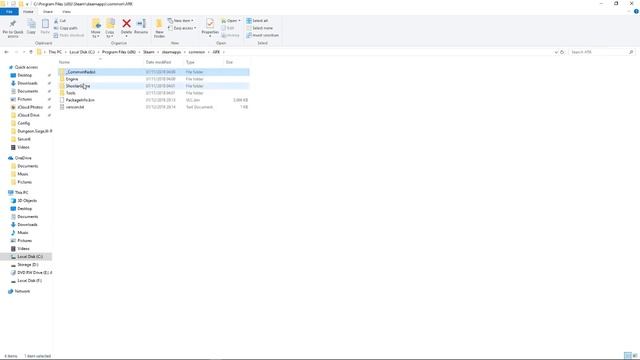Switch to the Share ribbon tab
This screenshot has height=360, width=640.
(48, 11)
